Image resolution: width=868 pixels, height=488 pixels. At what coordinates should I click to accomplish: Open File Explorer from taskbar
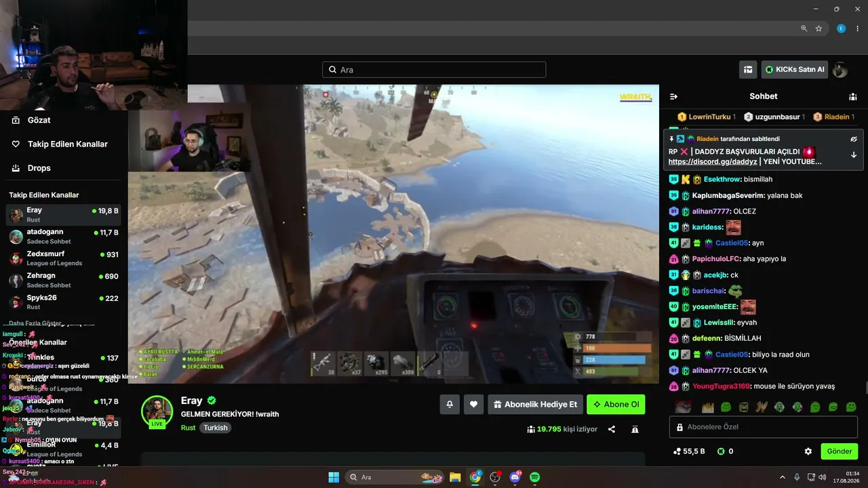(x=455, y=477)
